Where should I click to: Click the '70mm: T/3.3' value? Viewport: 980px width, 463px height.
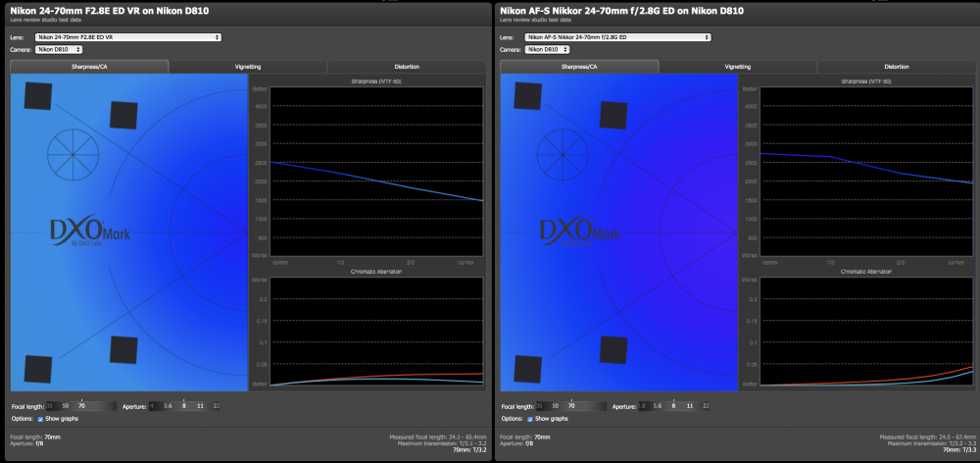pos(960,449)
